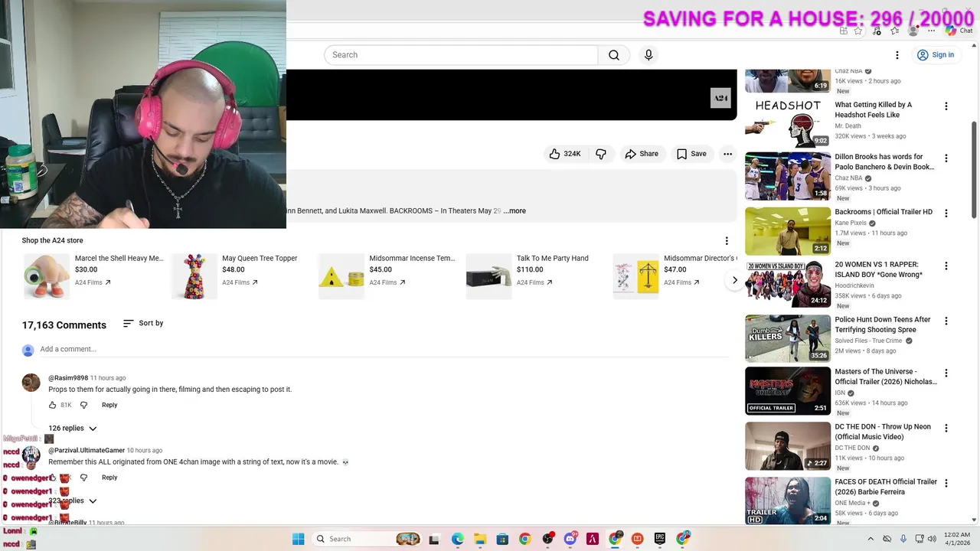Dislike @Parzival.UltimateGamer's comment
Screen dimensions: 980x551
coord(84,478)
